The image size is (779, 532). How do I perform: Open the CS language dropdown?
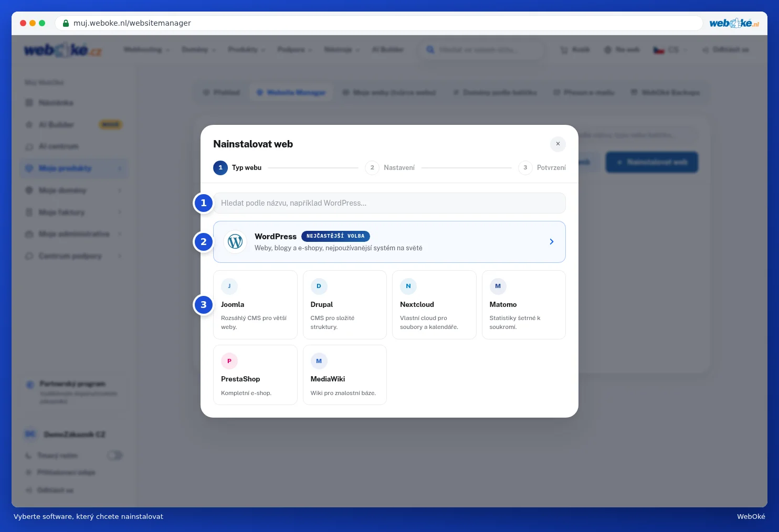point(670,50)
